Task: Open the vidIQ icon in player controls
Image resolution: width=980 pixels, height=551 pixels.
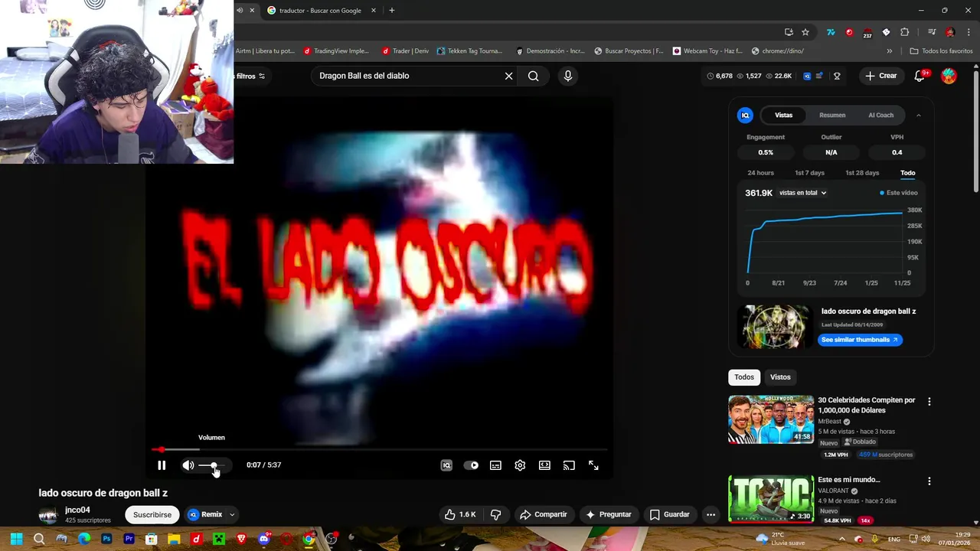Action: tap(446, 465)
